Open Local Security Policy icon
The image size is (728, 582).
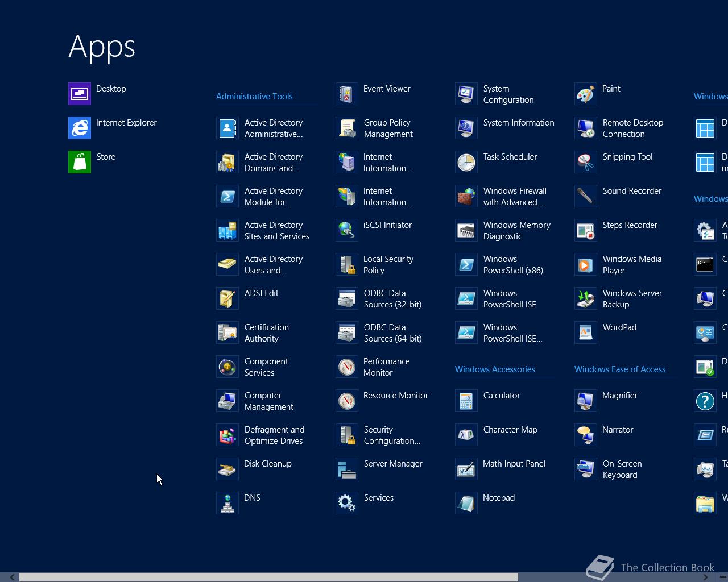pyautogui.click(x=347, y=264)
